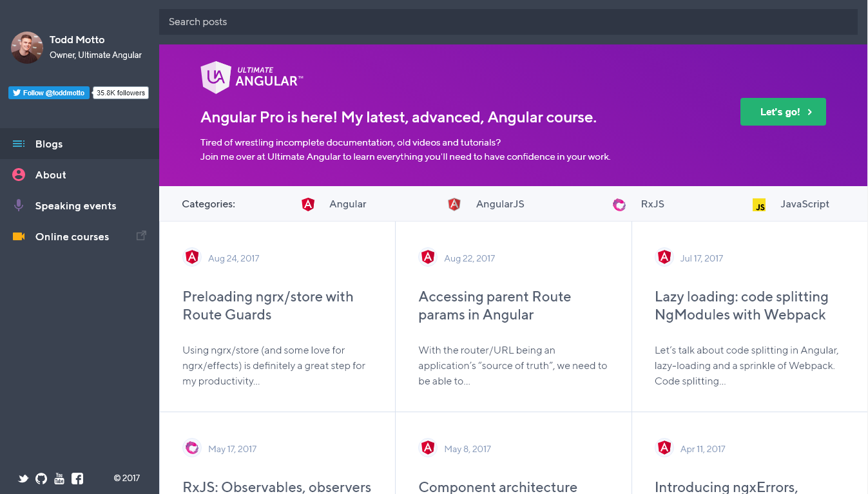Click the JavaScript JS icon category
868x494 pixels.
[760, 204]
